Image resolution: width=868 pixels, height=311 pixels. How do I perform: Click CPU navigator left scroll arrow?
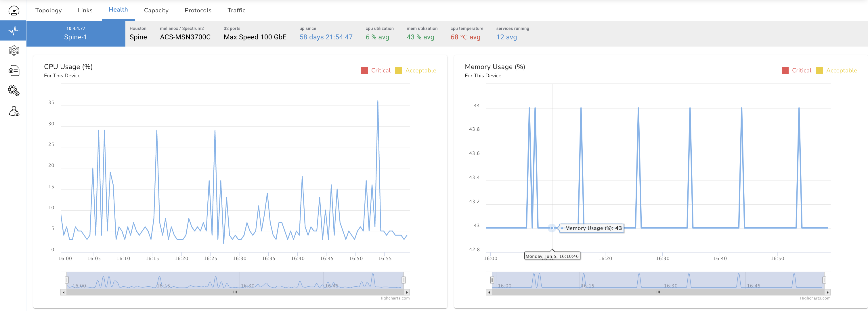pyautogui.click(x=64, y=292)
